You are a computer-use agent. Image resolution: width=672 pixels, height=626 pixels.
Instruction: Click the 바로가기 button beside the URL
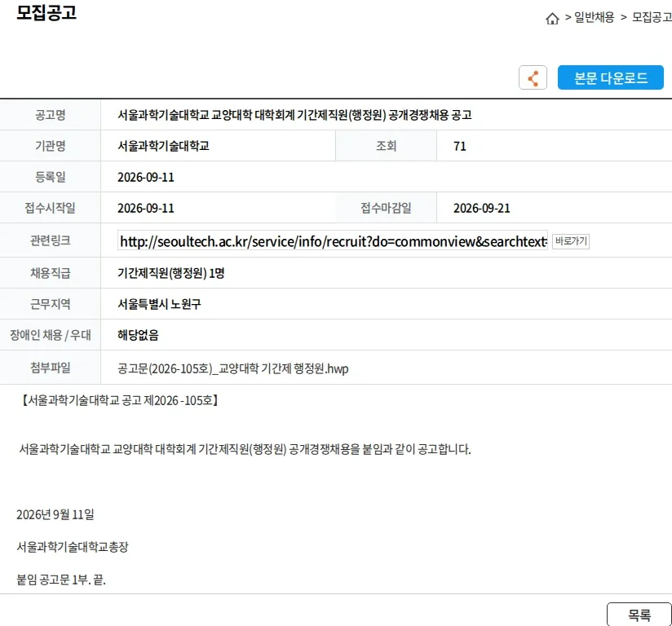tap(570, 241)
